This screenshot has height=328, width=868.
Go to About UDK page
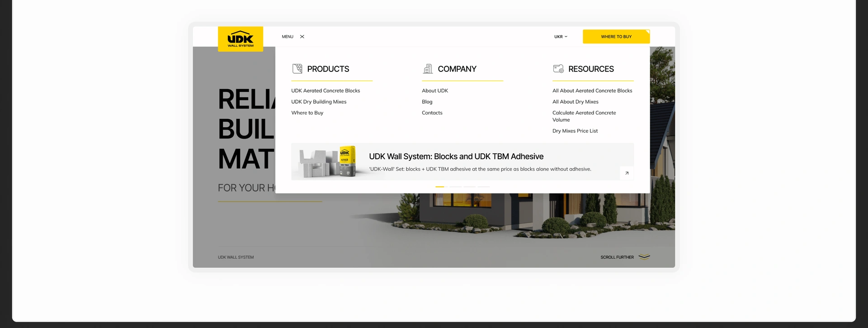(x=435, y=90)
